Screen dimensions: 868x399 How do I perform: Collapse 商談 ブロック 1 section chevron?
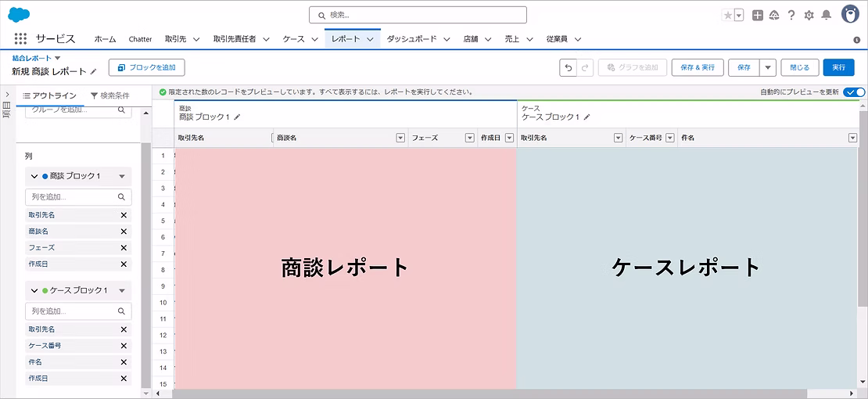point(34,176)
